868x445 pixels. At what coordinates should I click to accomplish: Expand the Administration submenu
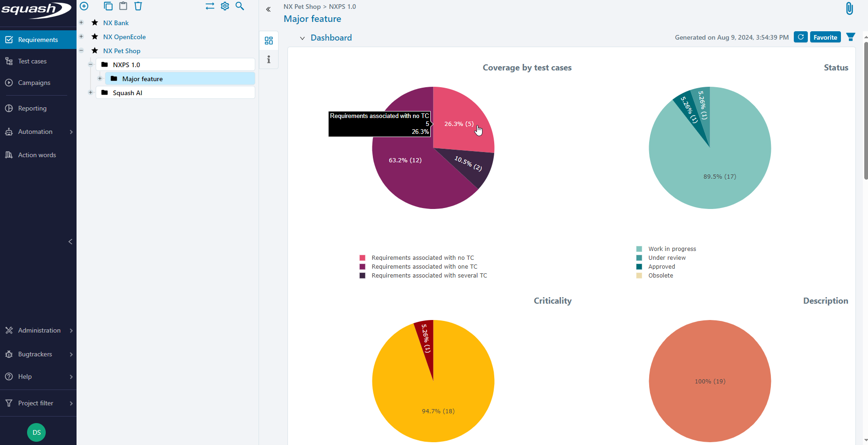pos(39,330)
